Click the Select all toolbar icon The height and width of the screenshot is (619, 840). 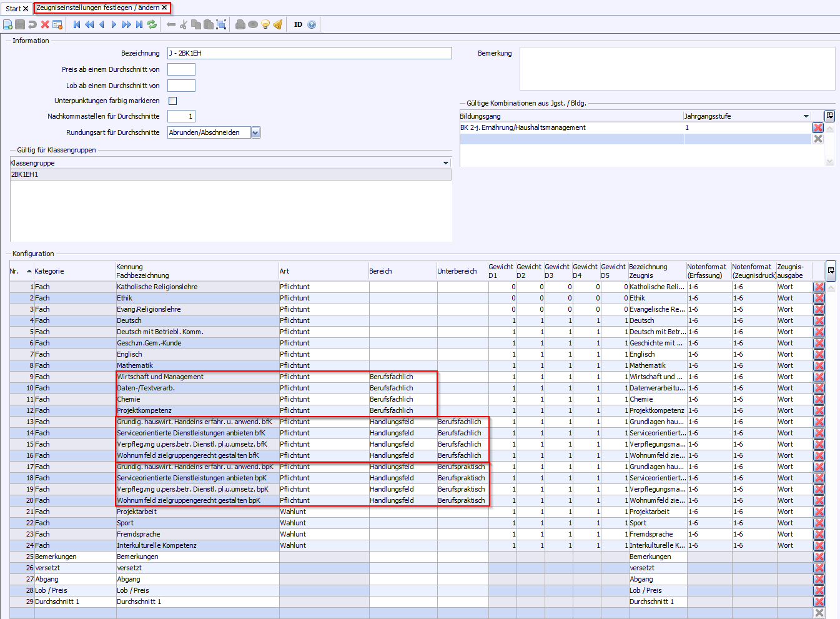221,24
